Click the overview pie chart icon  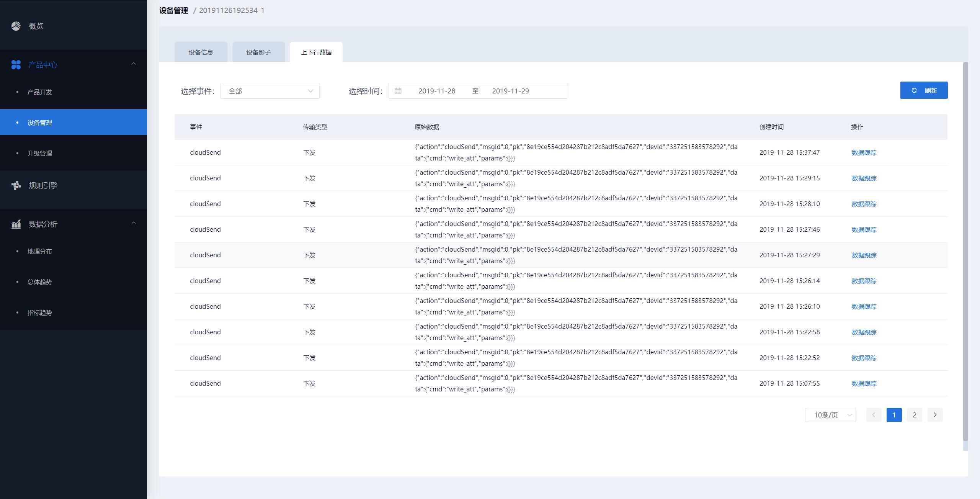16,26
